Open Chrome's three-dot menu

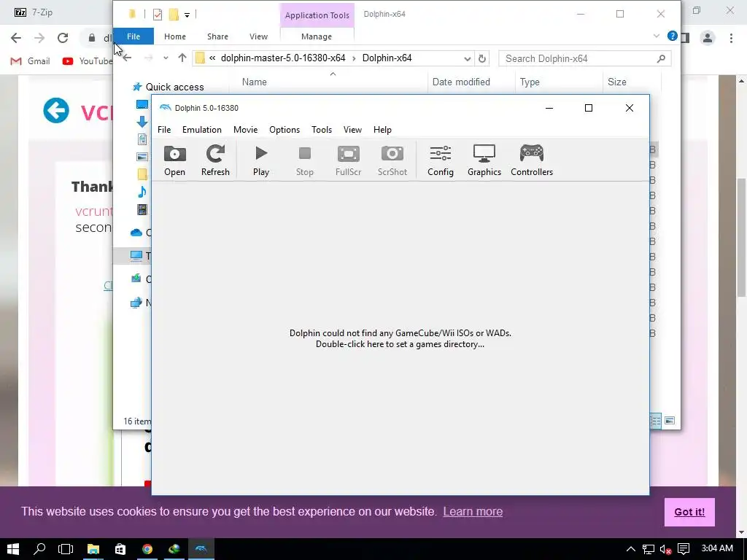click(x=731, y=38)
